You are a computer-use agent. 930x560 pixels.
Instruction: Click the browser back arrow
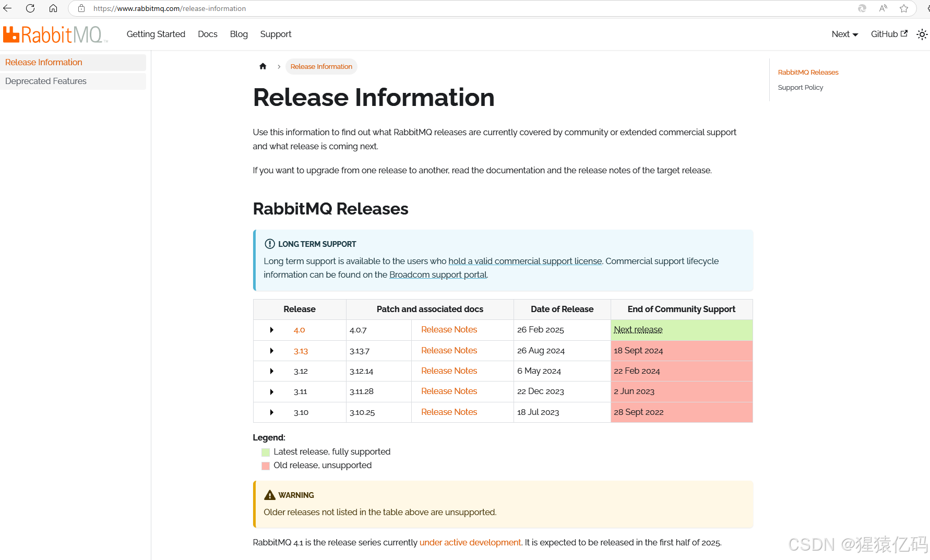click(7, 8)
